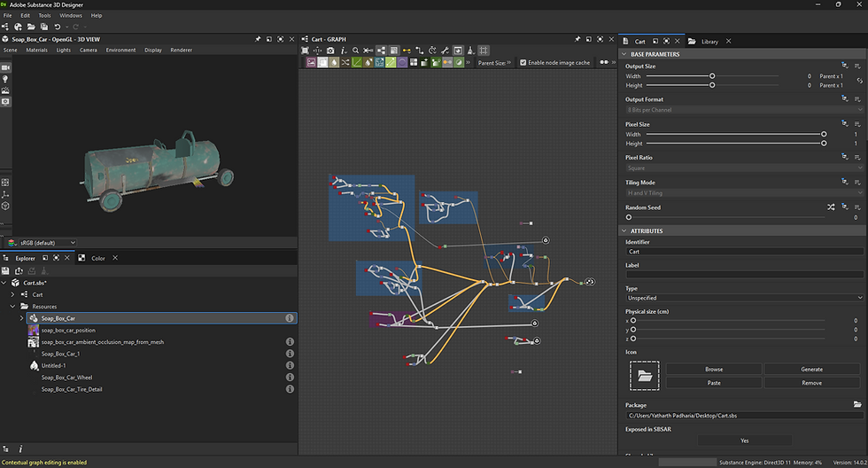This screenshot has width=868, height=468.
Task: Toggle the grid display button in graph toolbar
Action: click(x=484, y=51)
